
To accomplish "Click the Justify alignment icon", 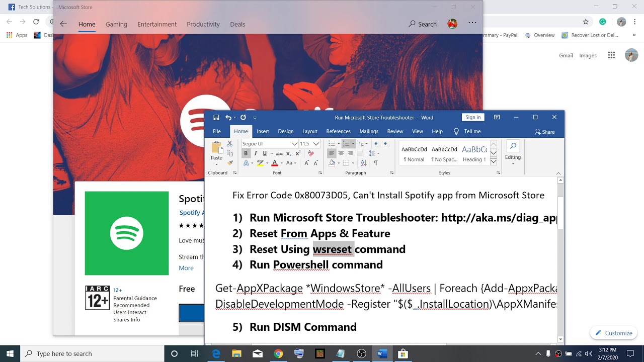I will [x=360, y=153].
